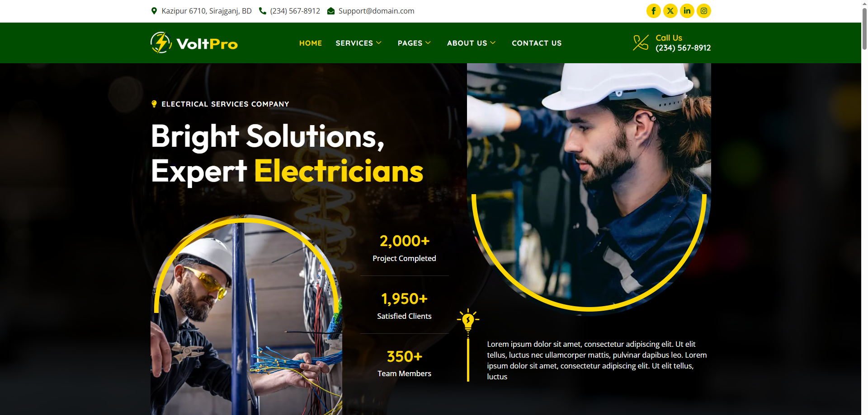This screenshot has width=868, height=415.
Task: Click the envelope icon beside Support@domain.com
Action: (x=330, y=10)
